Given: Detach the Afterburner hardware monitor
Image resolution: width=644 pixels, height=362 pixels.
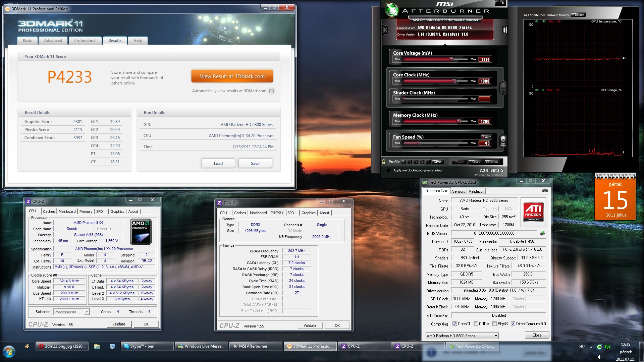Looking at the screenshot, I should 578,15.
